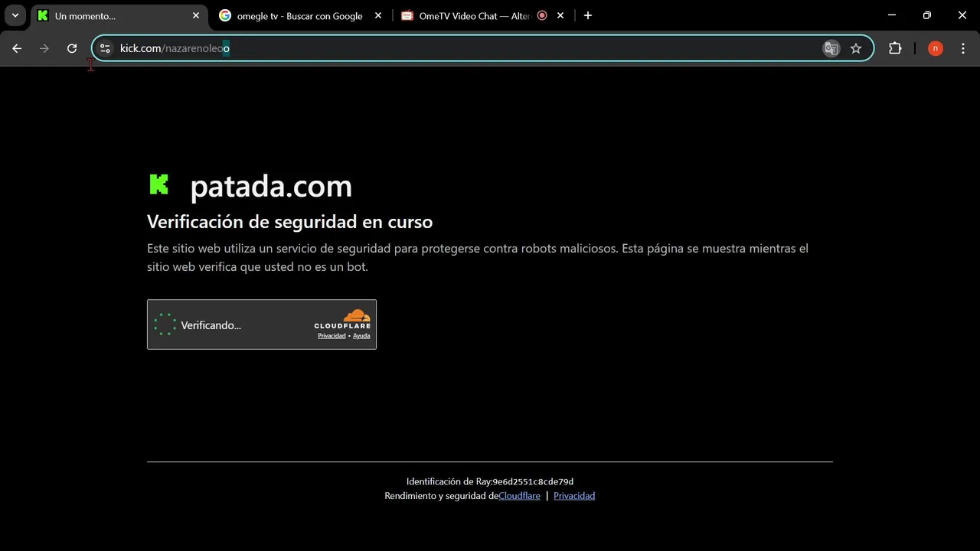The width and height of the screenshot is (980, 551).
Task: Click the Cloudflare logo in the widget
Action: [x=343, y=319]
